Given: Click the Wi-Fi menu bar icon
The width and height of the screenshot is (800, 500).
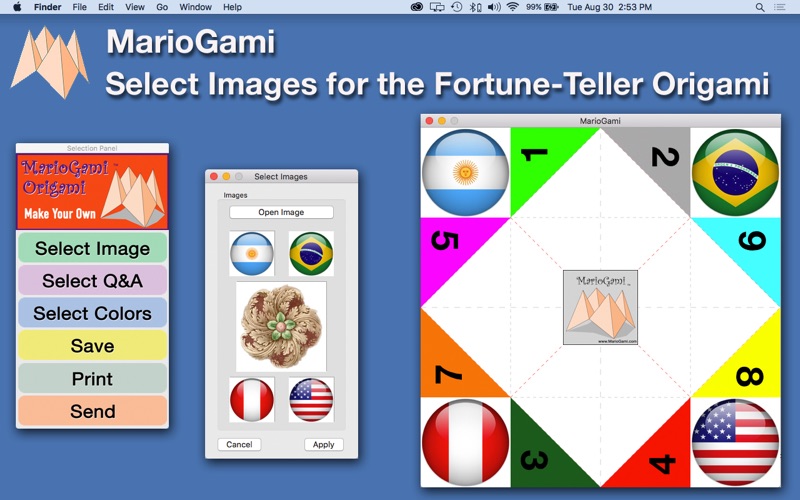Looking at the screenshot, I should tap(513, 7).
